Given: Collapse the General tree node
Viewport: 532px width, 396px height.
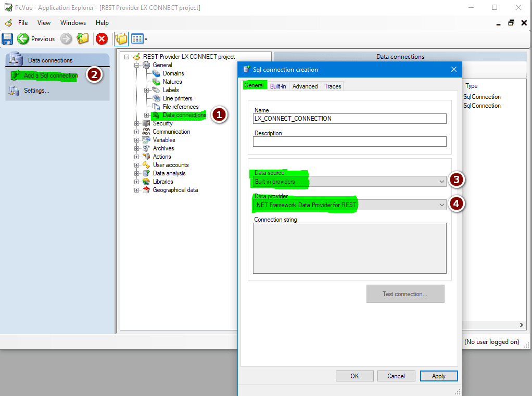Looking at the screenshot, I should pos(136,65).
